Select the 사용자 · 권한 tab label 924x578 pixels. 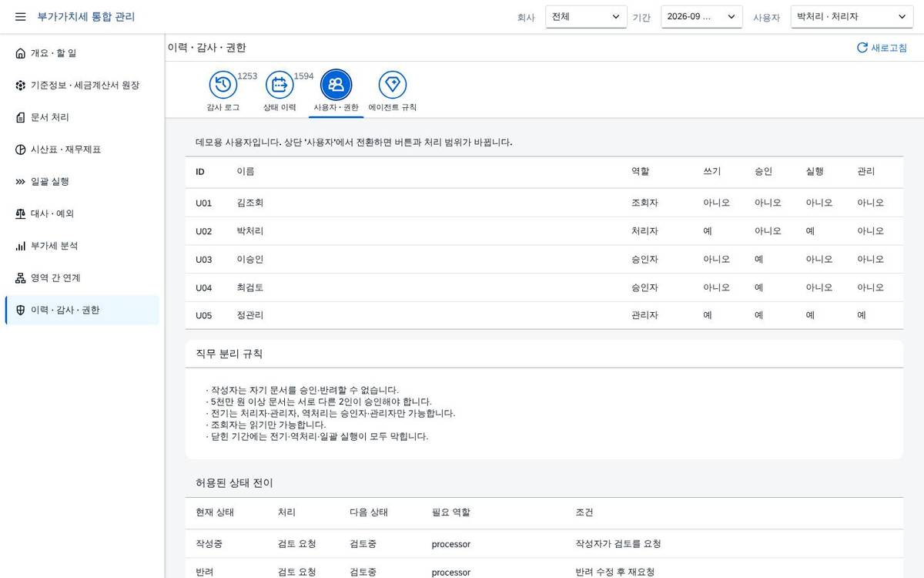(336, 108)
